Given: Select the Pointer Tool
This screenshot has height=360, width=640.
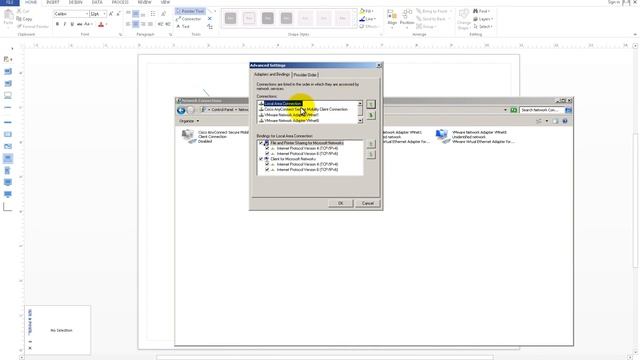Looking at the screenshot, I should [190, 11].
